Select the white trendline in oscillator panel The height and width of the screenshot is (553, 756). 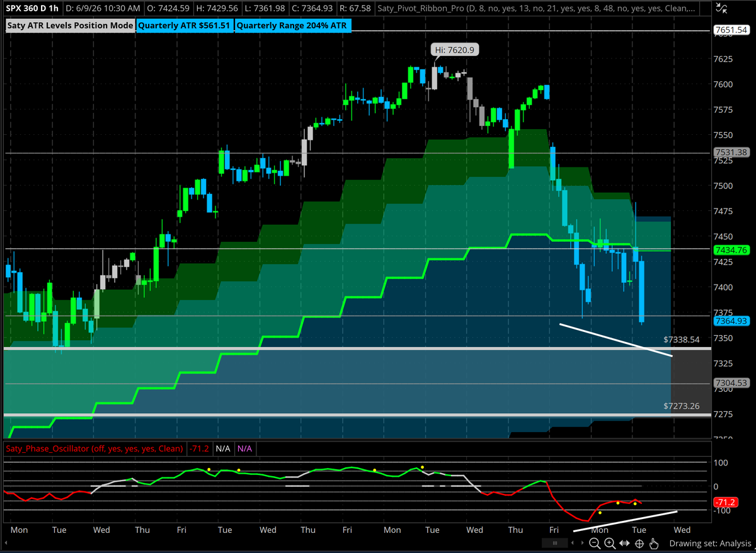point(624,522)
